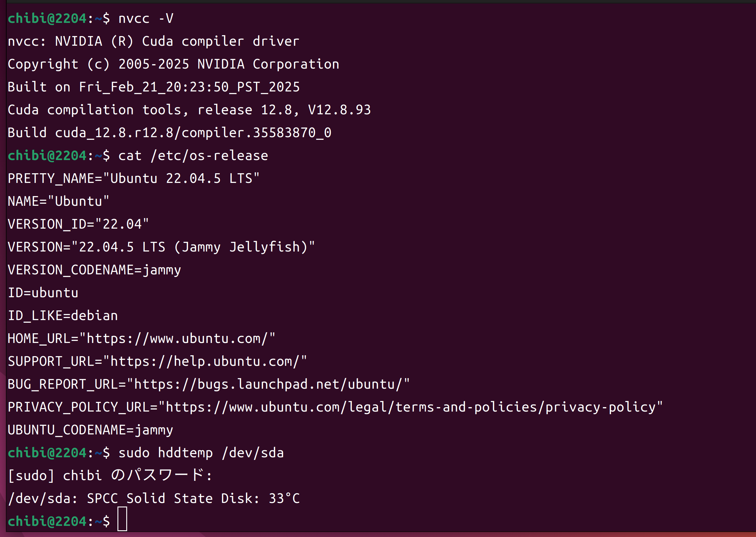Click the "cat /etc/os-release" command
Image resolution: width=756 pixels, height=537 pixels.
193,156
